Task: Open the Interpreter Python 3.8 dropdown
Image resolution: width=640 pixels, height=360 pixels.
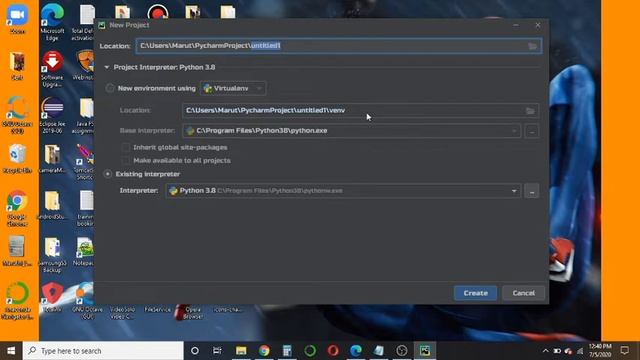Action: [343, 191]
